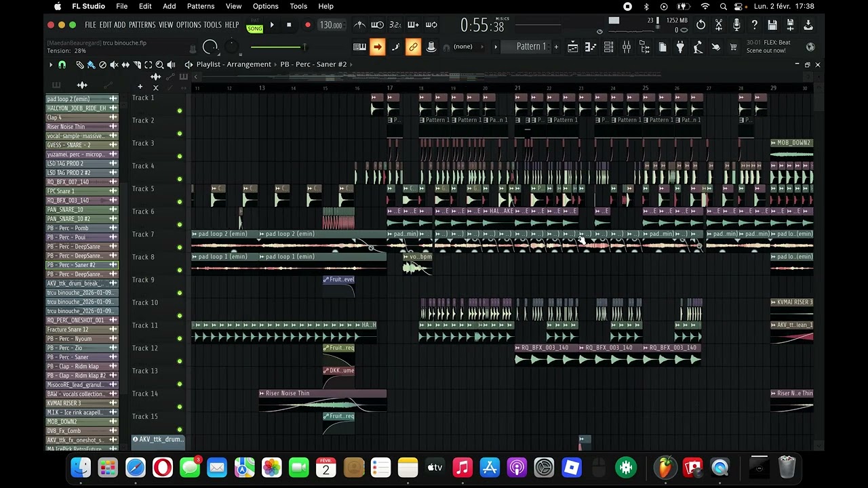
Task: Toggle the recording countdown
Action: [395, 25]
